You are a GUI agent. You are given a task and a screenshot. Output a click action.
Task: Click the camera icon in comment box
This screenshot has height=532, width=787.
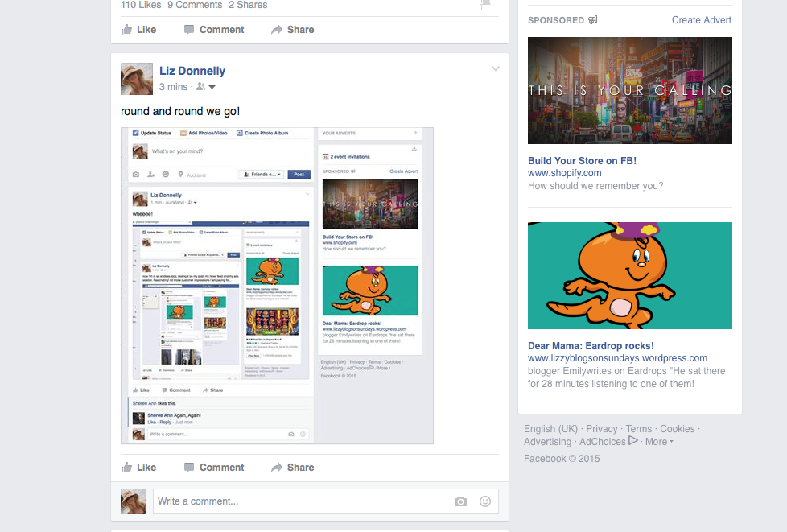(460, 501)
